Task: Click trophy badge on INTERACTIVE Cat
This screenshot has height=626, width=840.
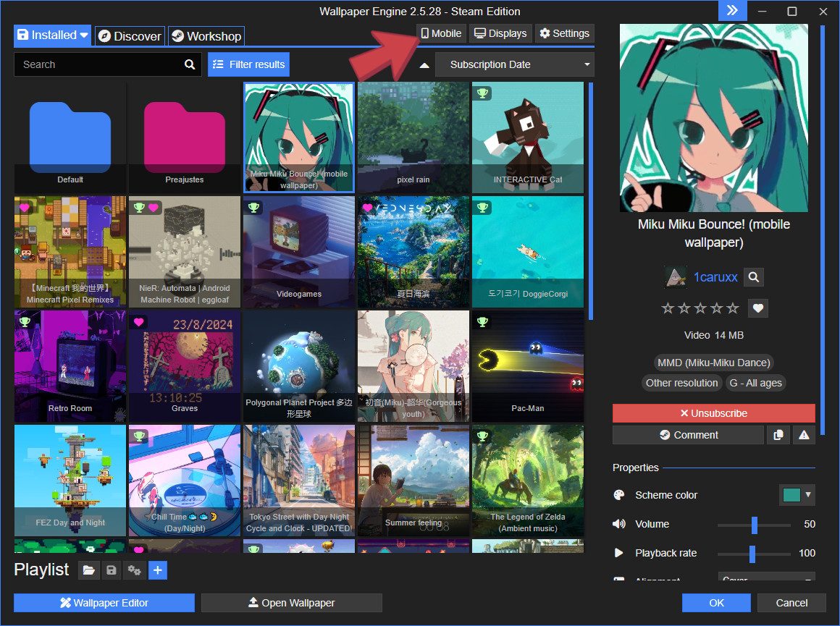Action: pos(483,93)
